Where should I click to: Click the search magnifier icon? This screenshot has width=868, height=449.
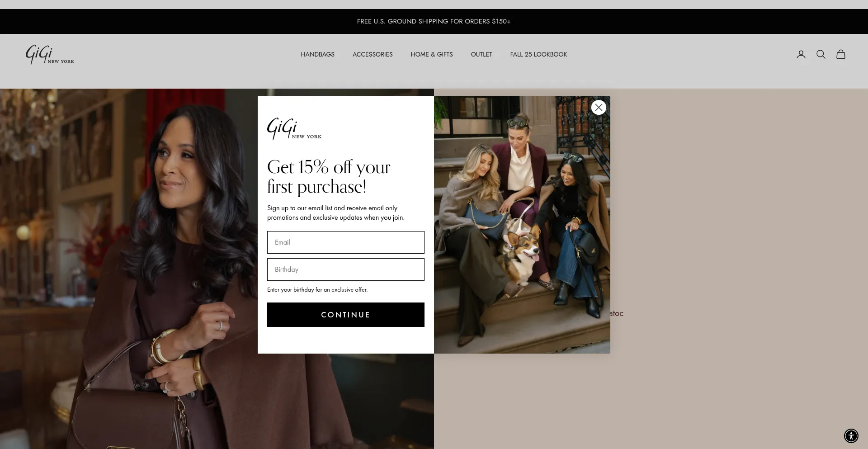click(x=821, y=54)
